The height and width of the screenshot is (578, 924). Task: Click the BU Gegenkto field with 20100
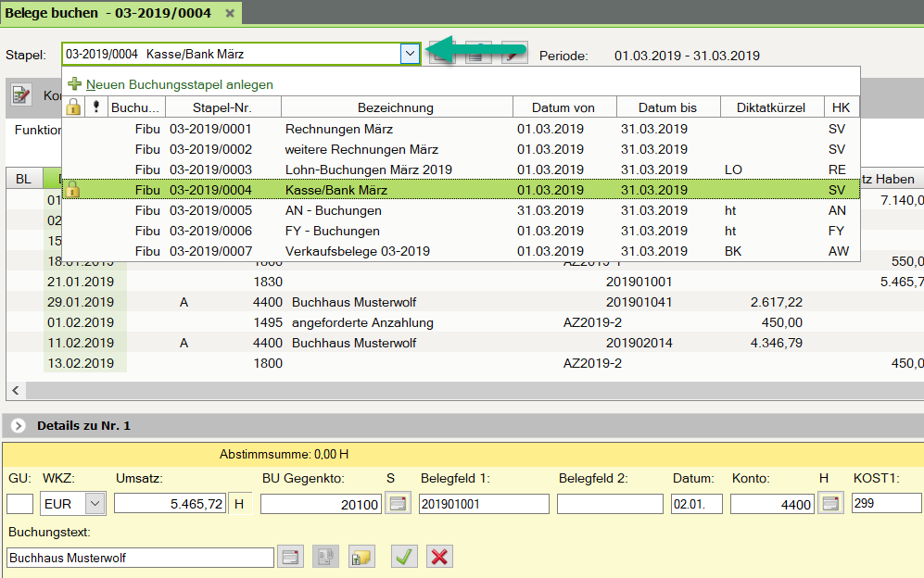322,504
